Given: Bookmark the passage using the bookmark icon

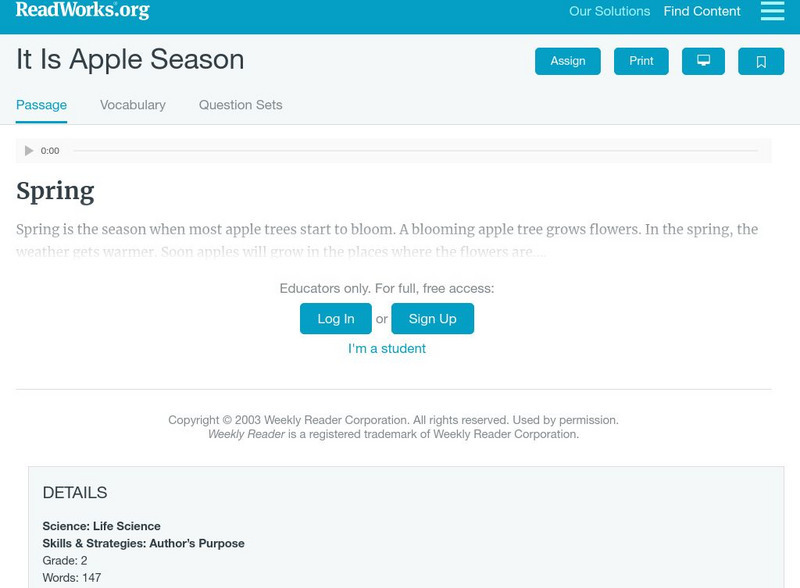Looking at the screenshot, I should click(x=761, y=61).
